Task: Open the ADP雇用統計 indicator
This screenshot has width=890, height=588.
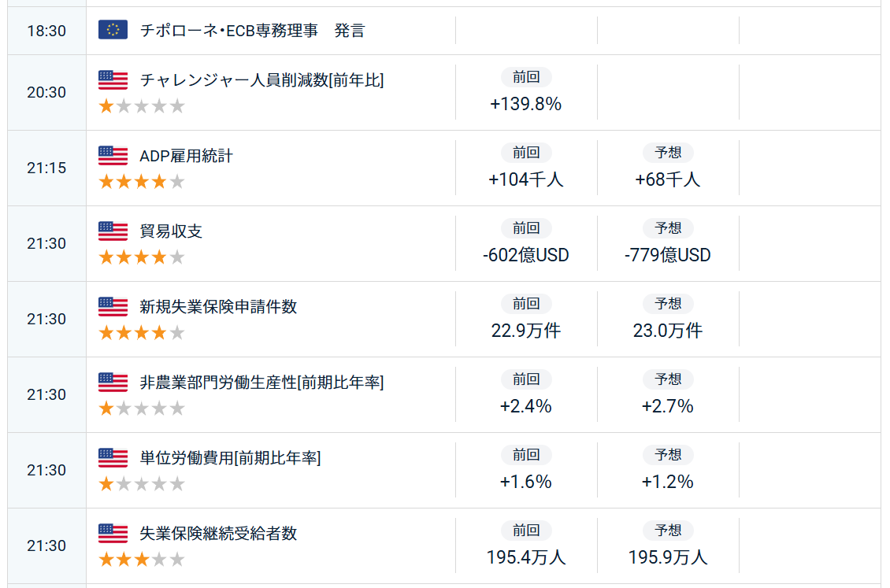Action: pos(186,155)
